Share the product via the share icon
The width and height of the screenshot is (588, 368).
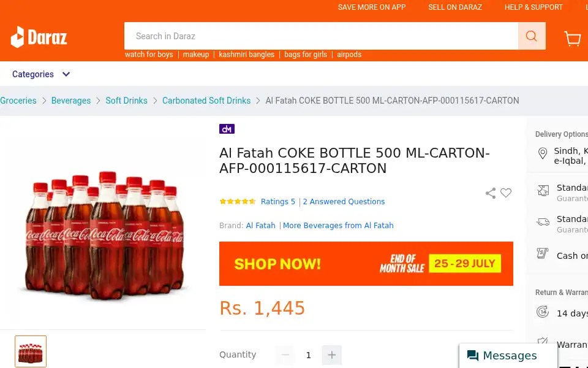point(491,193)
